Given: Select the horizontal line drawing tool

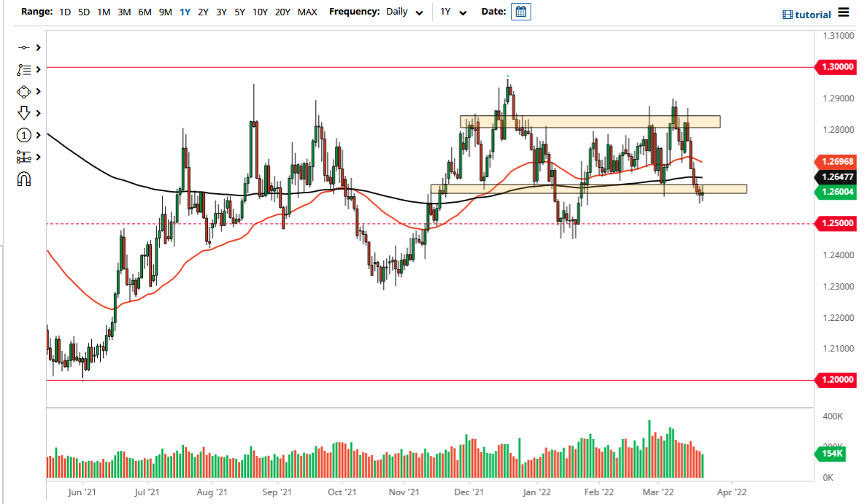Looking at the screenshot, I should click(x=24, y=47).
